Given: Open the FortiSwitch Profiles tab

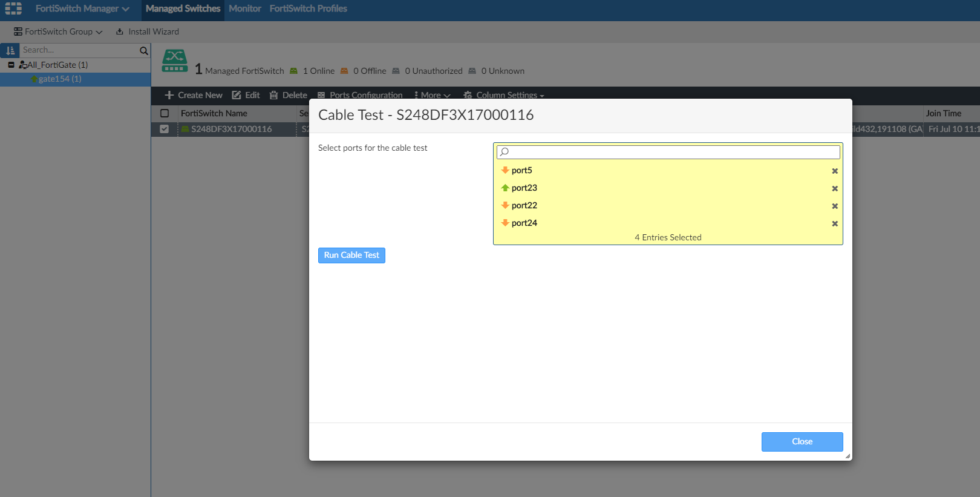Looking at the screenshot, I should [x=309, y=8].
